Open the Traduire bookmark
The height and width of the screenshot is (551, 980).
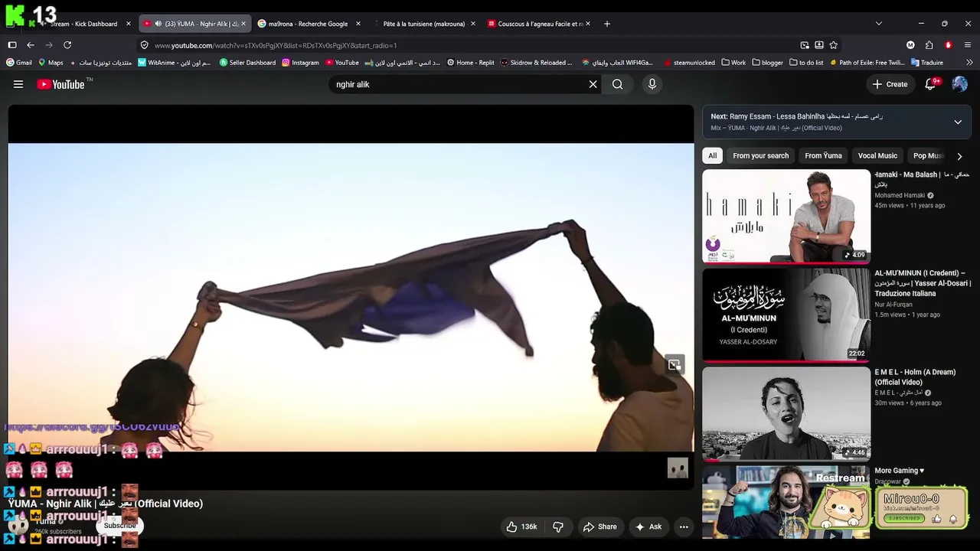[x=927, y=63]
